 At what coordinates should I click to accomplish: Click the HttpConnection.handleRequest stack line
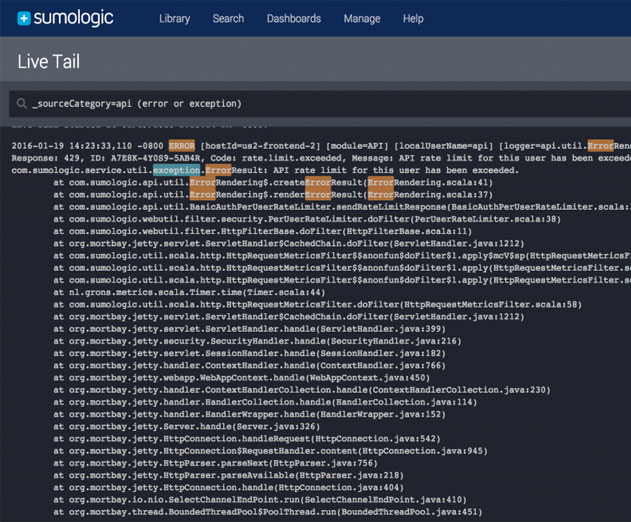point(247,439)
